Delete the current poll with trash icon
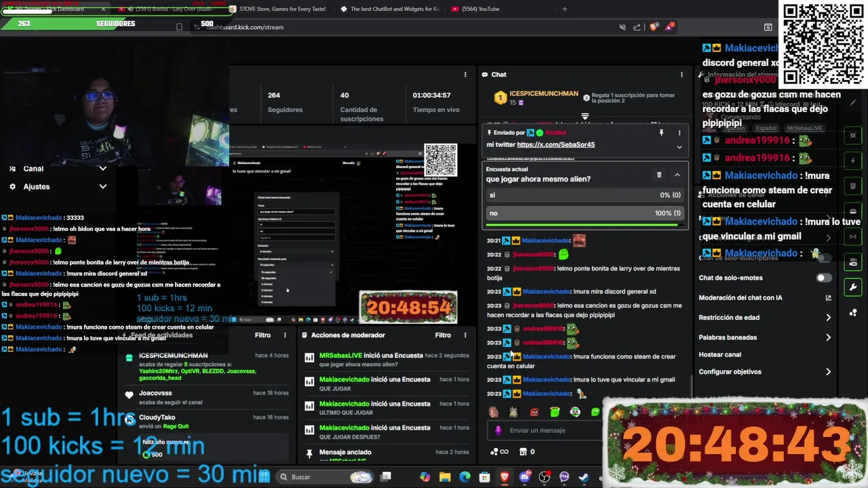This screenshot has height=488, width=868. coord(659,175)
